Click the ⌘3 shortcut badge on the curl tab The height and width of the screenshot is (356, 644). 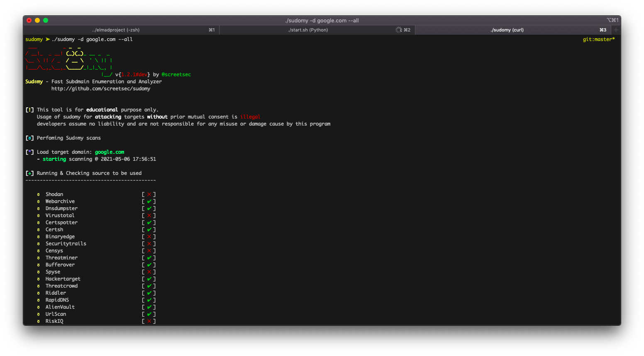(x=602, y=29)
